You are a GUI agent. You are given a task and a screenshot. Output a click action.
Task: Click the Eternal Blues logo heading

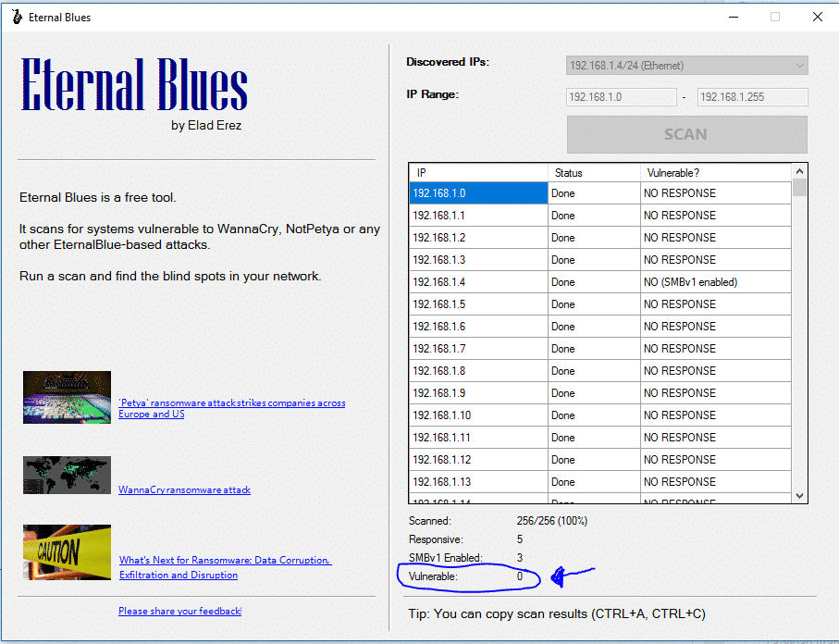[134, 84]
